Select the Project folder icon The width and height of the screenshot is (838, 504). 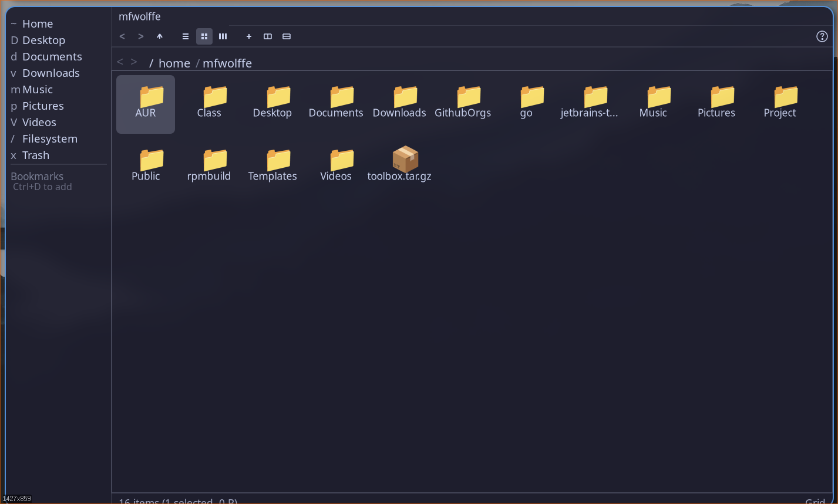coord(785,97)
